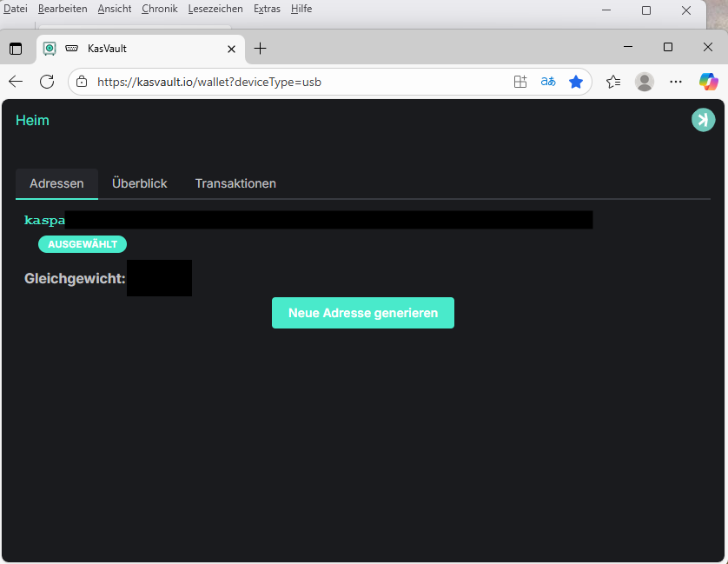The image size is (728, 564).
Task: Switch to the Adressen tab
Action: point(56,183)
